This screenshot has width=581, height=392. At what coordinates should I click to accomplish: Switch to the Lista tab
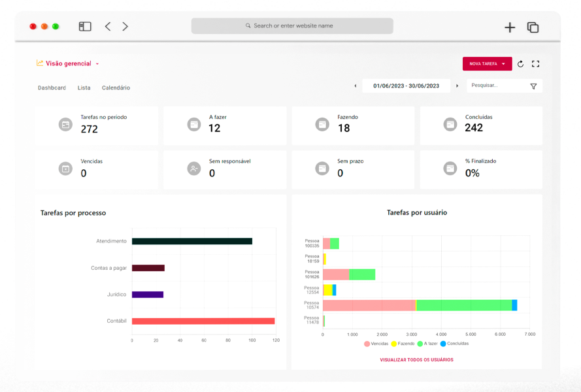tap(84, 88)
